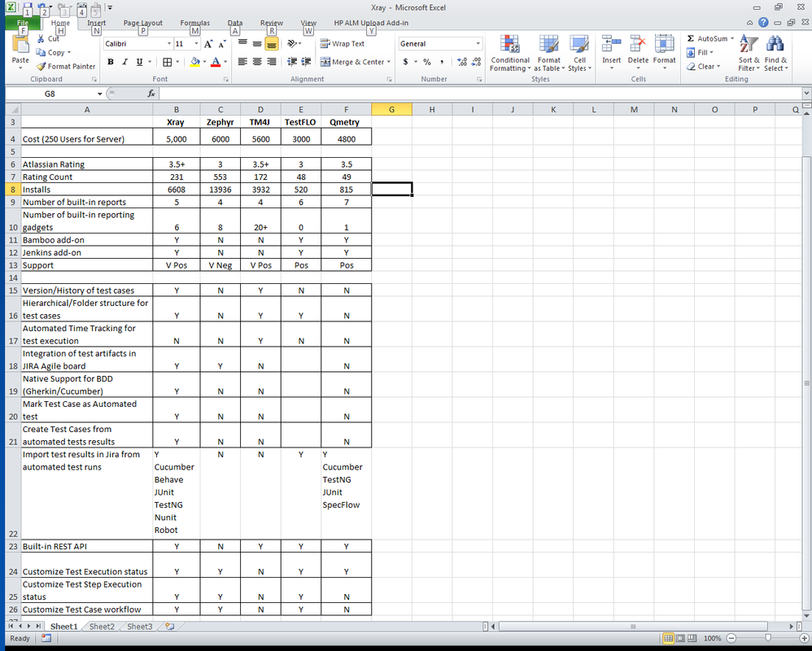Select the Sheet3 worksheet tab
812x651 pixels.
tap(140, 626)
